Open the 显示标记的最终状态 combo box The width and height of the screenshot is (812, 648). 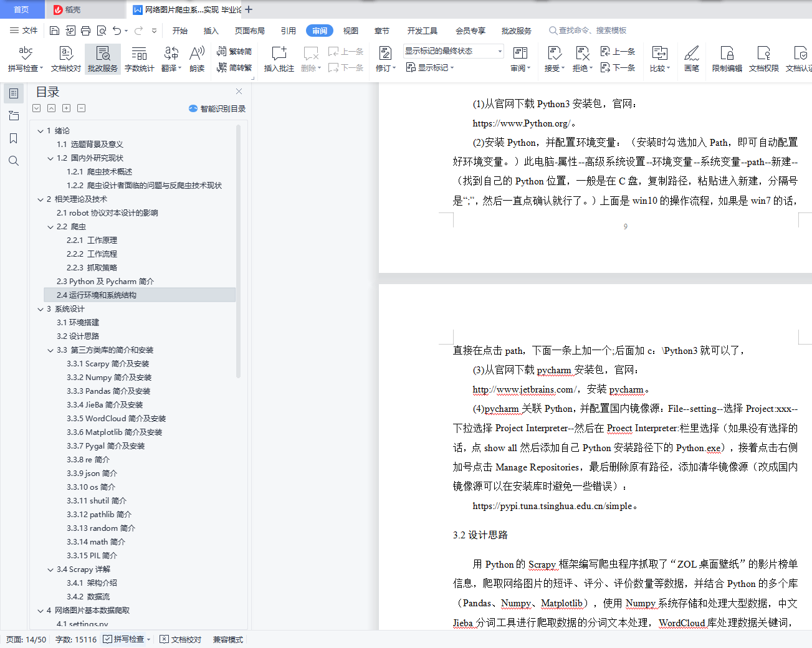pyautogui.click(x=453, y=51)
